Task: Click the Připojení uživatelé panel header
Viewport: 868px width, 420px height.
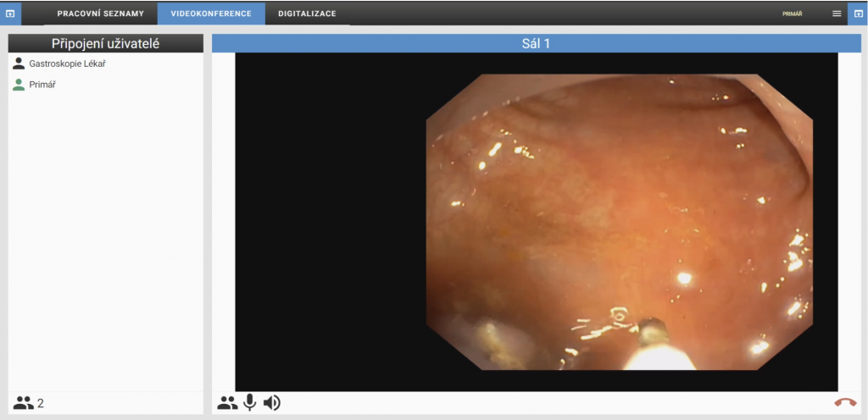Action: 106,44
